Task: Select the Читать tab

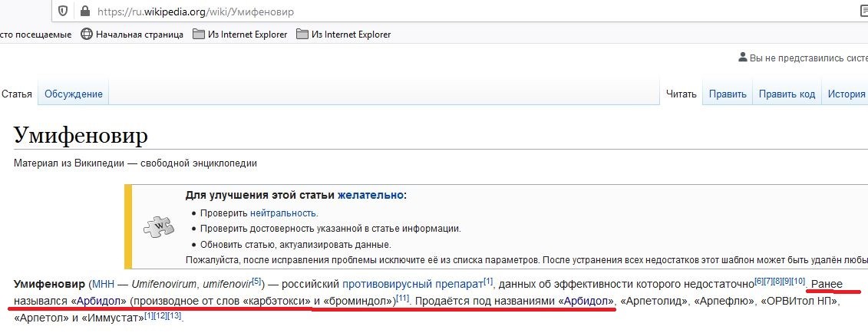Action: click(x=681, y=94)
